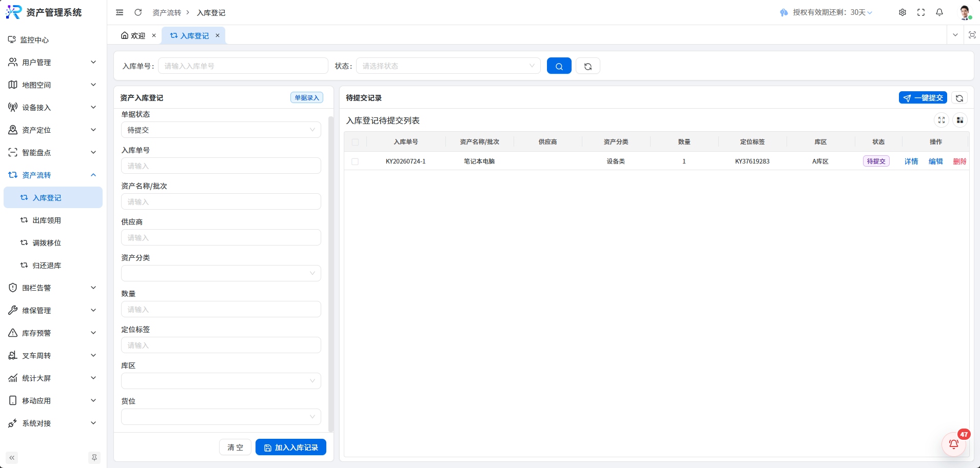Focus the 供应商 form field
The image size is (980, 468).
pyautogui.click(x=221, y=237)
